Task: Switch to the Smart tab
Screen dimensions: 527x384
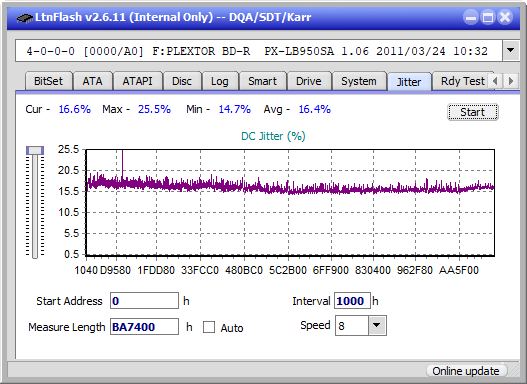Action: click(x=262, y=81)
